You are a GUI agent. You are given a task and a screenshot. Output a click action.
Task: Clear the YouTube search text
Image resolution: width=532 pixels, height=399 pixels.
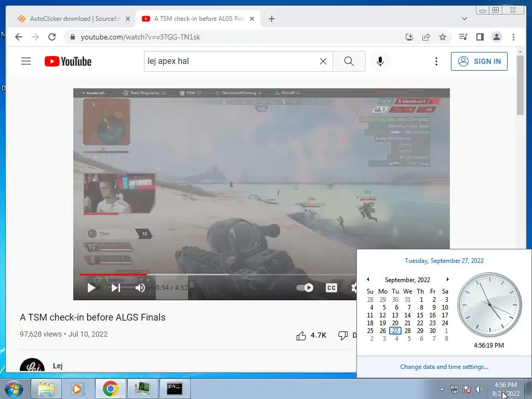[323, 61]
